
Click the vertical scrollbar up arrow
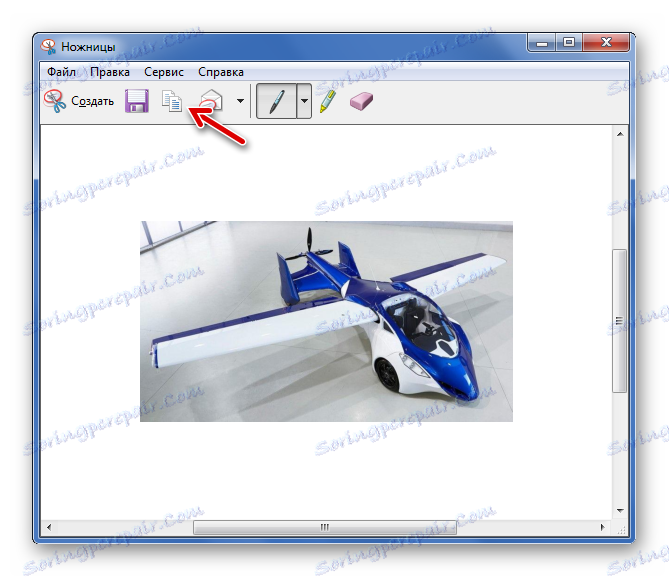coord(620,134)
